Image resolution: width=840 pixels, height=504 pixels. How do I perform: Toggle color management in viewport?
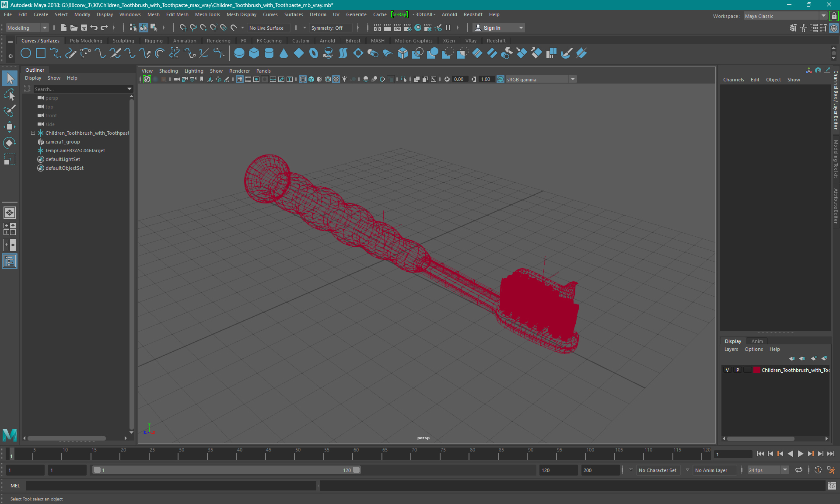tap(500, 79)
